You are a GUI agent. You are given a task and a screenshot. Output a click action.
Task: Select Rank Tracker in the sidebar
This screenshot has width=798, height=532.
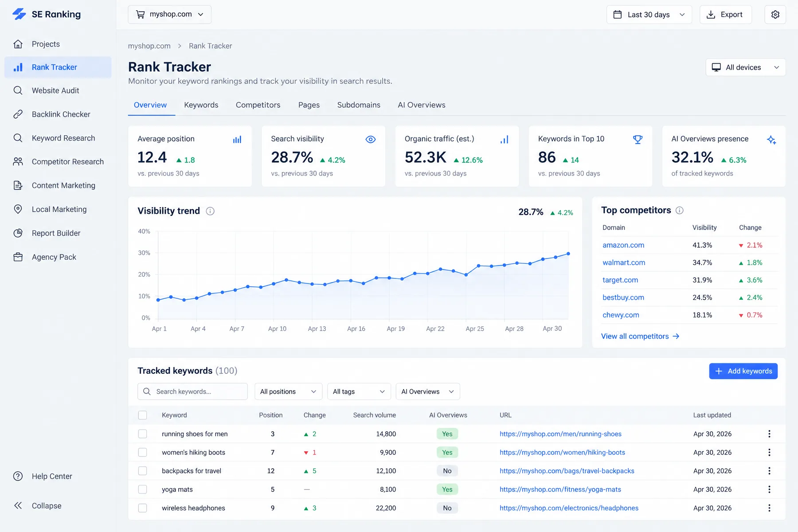[58, 67]
